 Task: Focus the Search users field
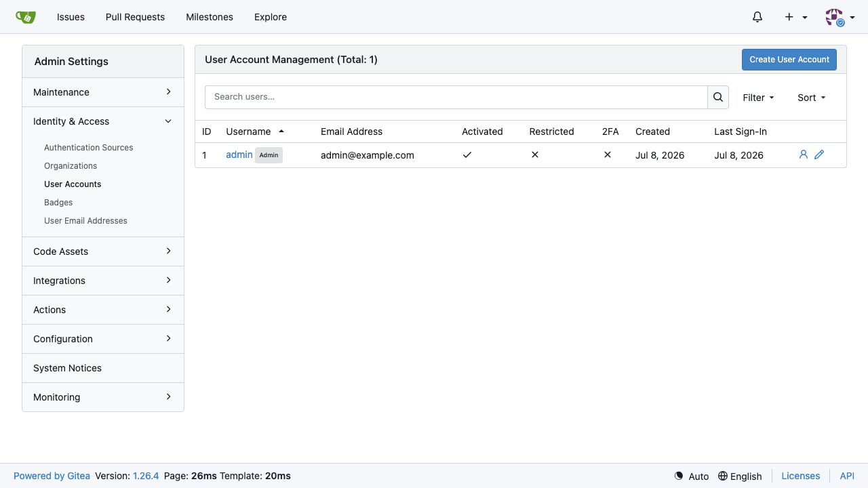pyautogui.click(x=456, y=97)
